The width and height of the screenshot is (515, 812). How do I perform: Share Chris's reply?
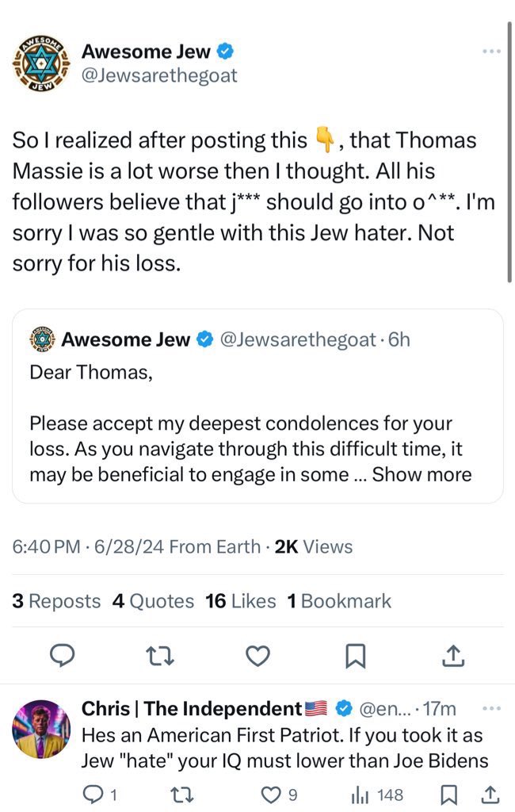pos(490,794)
